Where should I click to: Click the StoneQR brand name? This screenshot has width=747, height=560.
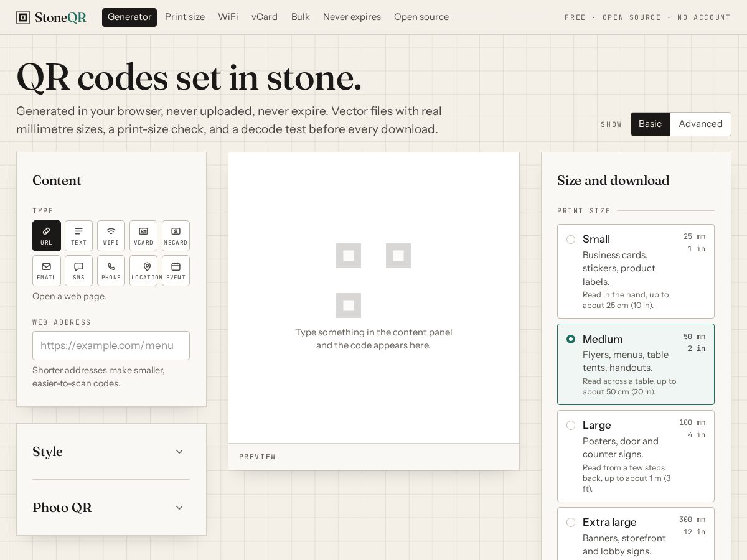coord(61,17)
